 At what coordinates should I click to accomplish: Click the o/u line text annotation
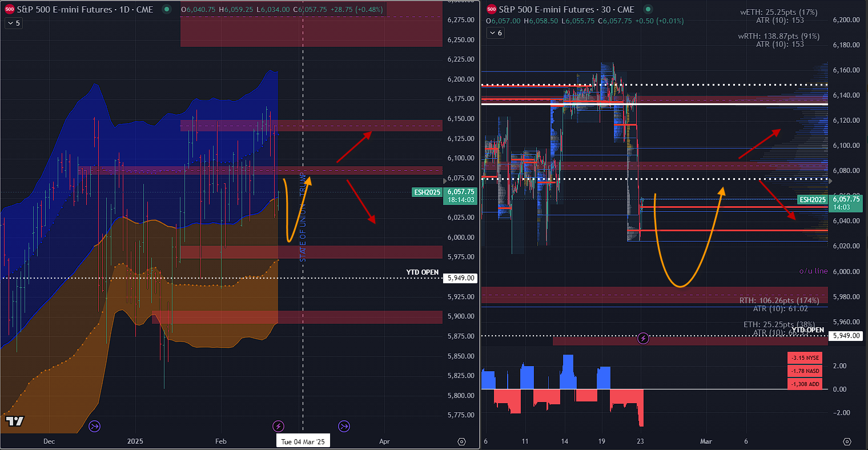(813, 271)
